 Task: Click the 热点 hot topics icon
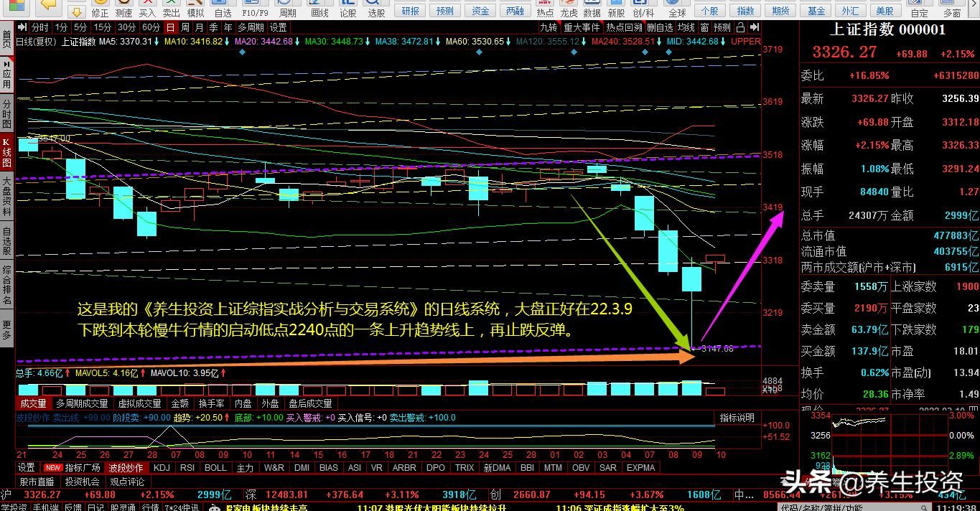click(545, 9)
